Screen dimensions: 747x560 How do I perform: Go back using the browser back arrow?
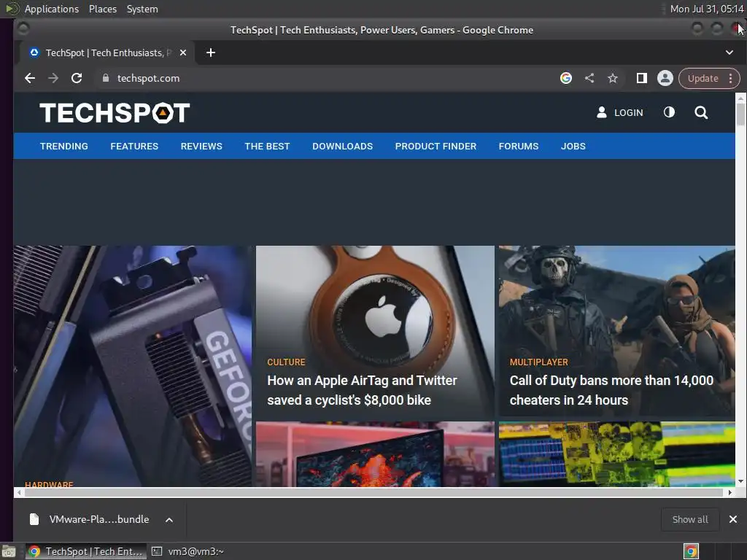(29, 78)
